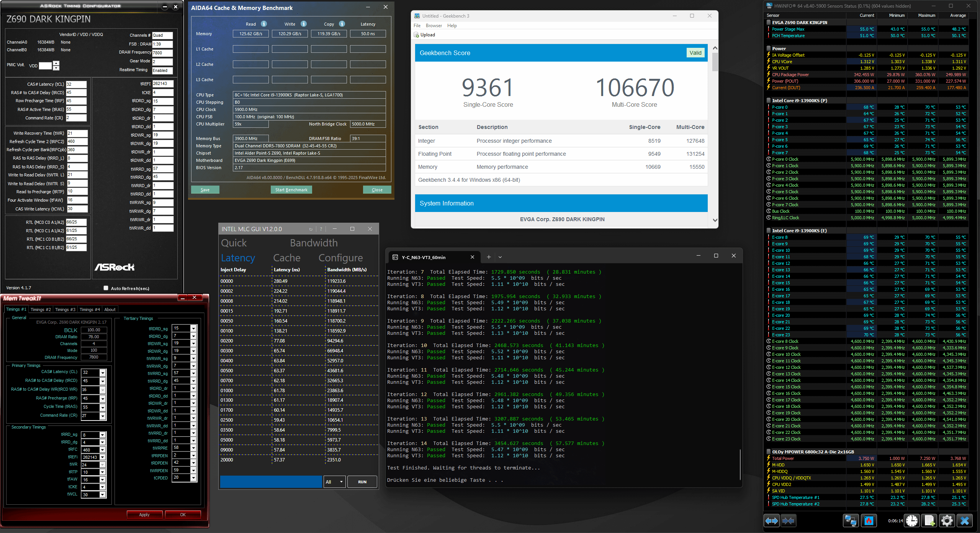Toggle Auto Refresh checkbox in Timing Configurator

coord(106,288)
